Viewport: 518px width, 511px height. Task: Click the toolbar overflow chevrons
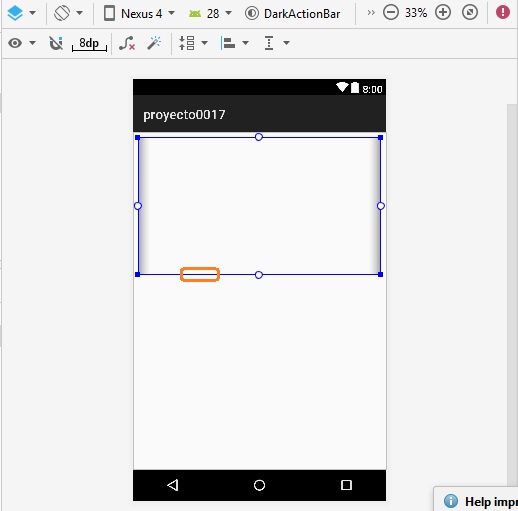point(371,13)
